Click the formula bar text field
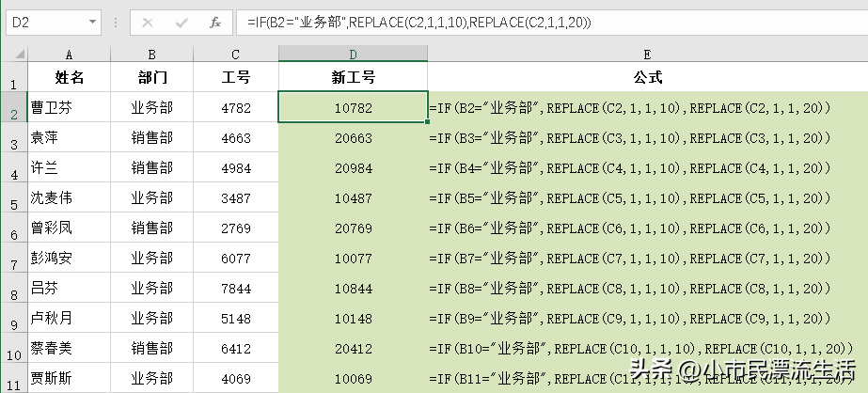This screenshot has width=868, height=393. [551, 23]
